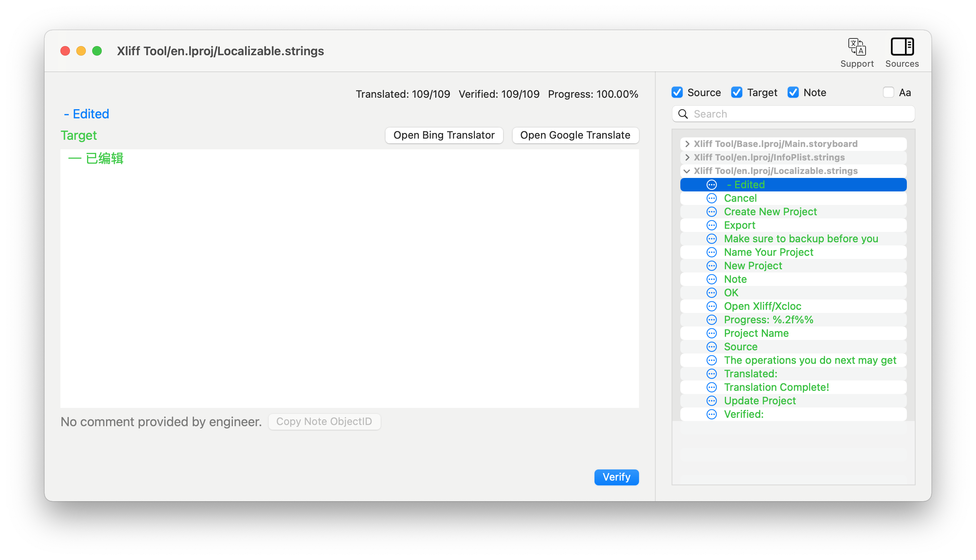The width and height of the screenshot is (976, 560).
Task: Select the Create New Project string
Action: 770,212
